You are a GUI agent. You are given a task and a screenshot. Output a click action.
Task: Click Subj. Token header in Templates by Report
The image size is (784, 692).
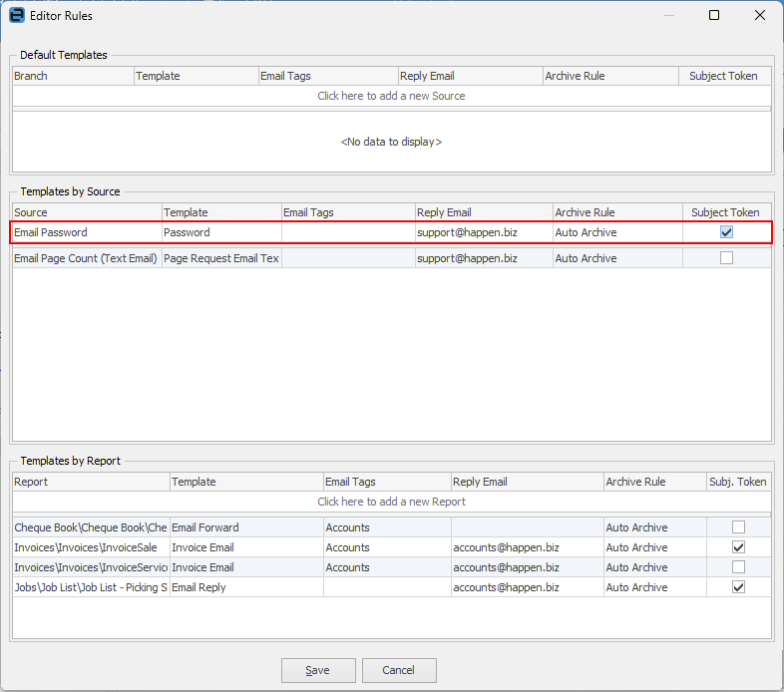coord(739,482)
